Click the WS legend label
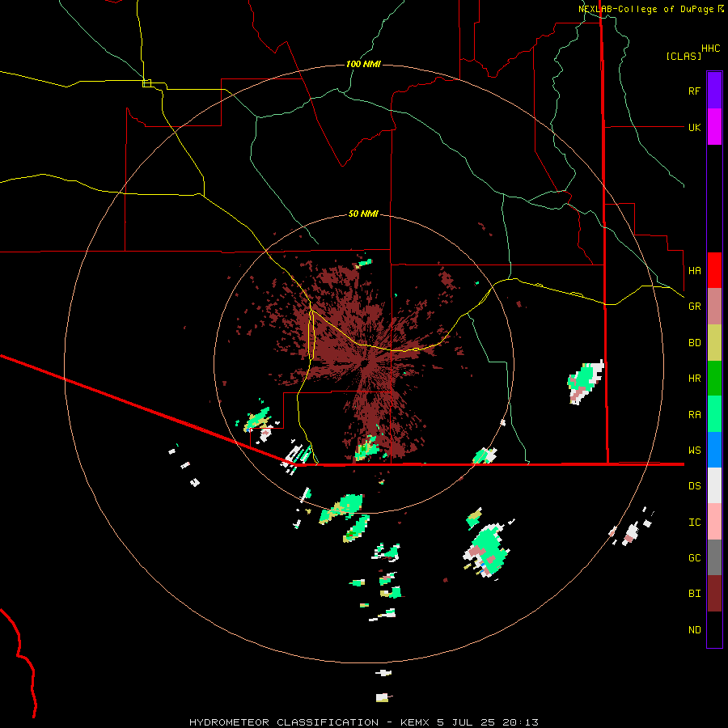 coord(694,450)
